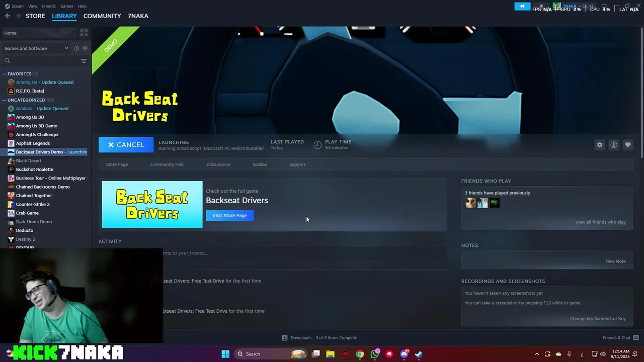Click the library search magnifier icon
This screenshot has height=362, width=644.
[7, 61]
